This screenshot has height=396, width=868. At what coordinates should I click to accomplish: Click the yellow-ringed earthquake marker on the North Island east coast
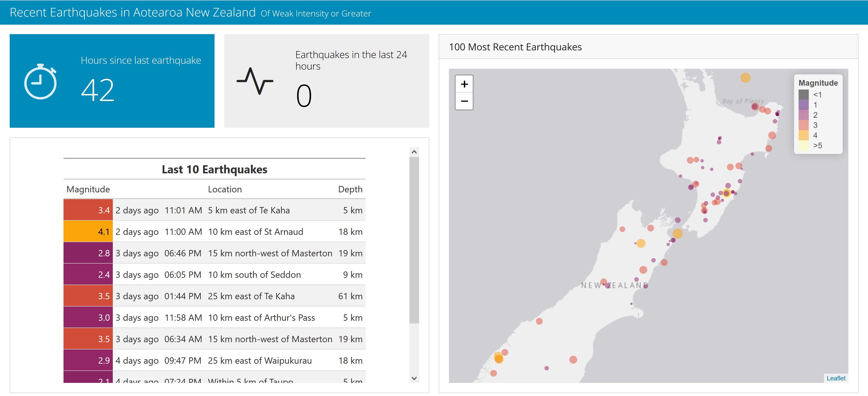(726, 193)
